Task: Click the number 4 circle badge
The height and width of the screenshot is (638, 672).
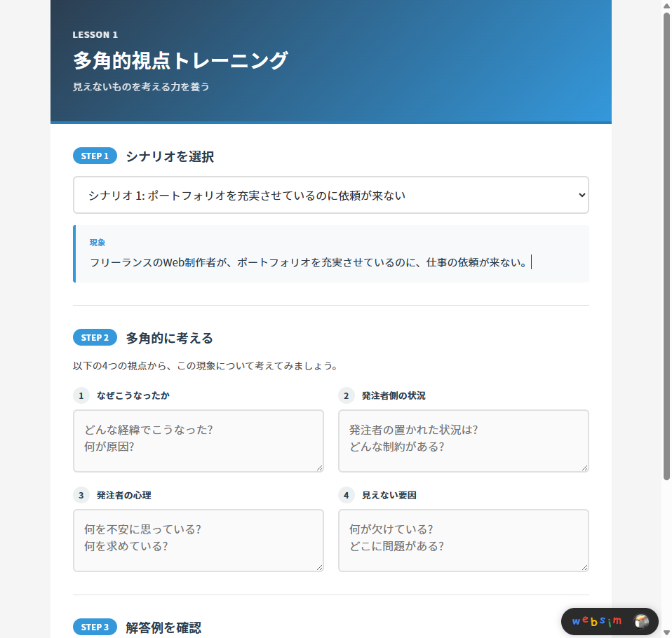Action: pyautogui.click(x=346, y=496)
